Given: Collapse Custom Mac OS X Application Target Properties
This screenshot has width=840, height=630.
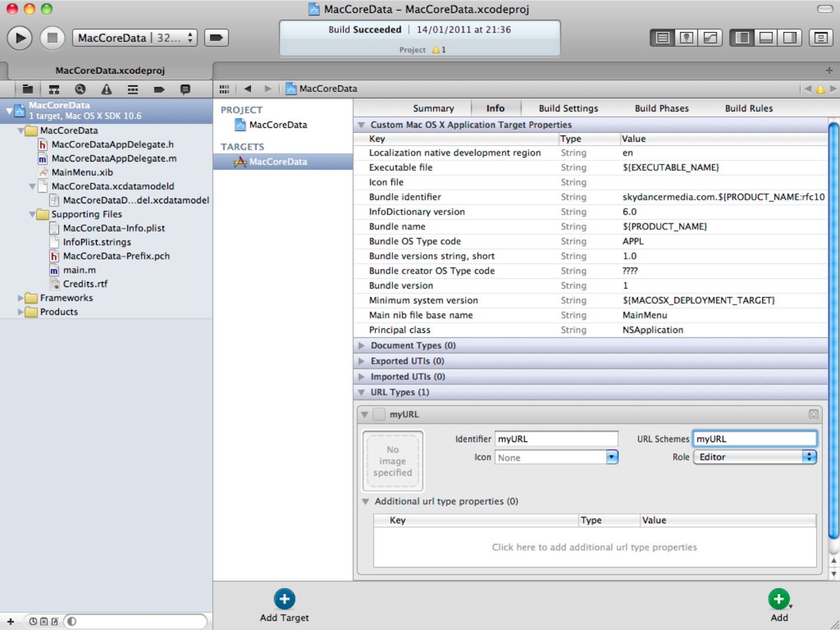Looking at the screenshot, I should [361, 125].
